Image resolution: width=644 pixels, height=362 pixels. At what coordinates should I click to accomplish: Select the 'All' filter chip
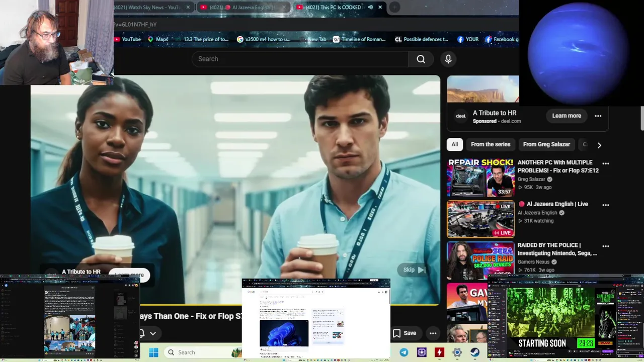coord(454,144)
